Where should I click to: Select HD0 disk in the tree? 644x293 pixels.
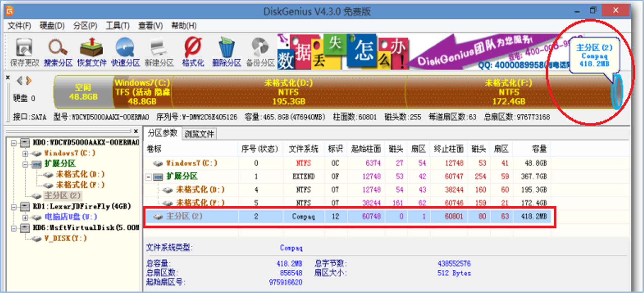[x=86, y=142]
